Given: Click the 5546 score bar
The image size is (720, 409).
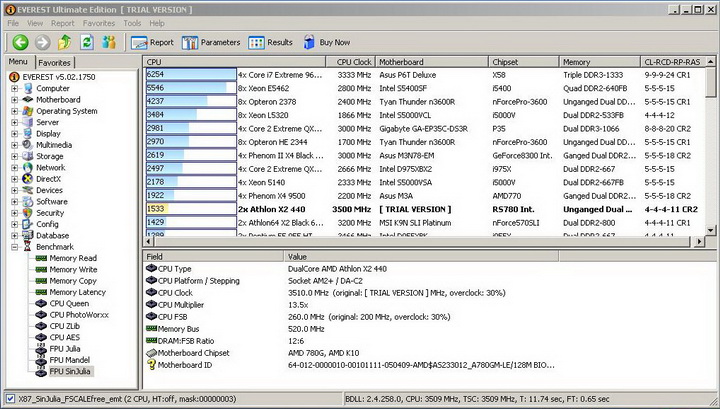Looking at the screenshot, I should (x=191, y=88).
